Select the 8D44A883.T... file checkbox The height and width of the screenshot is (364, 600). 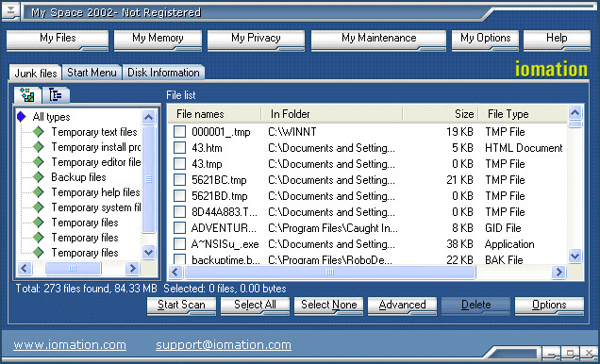[x=179, y=212]
